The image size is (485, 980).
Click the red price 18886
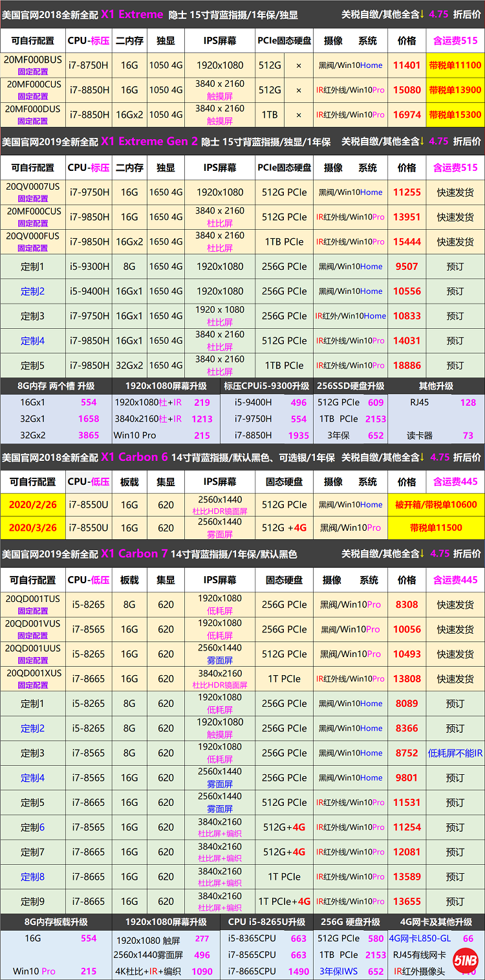407,365
